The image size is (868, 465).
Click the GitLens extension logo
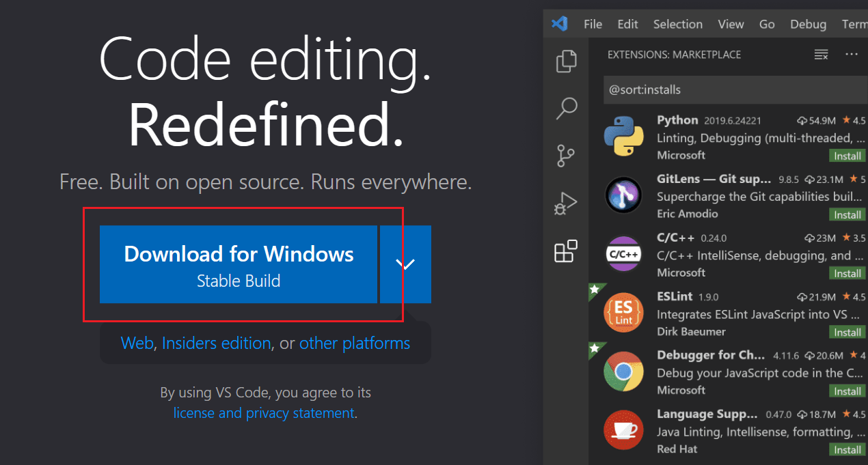[623, 195]
